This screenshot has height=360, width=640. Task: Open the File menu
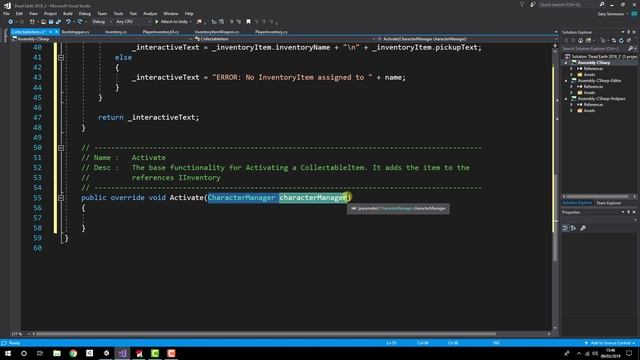pyautogui.click(x=6, y=13)
